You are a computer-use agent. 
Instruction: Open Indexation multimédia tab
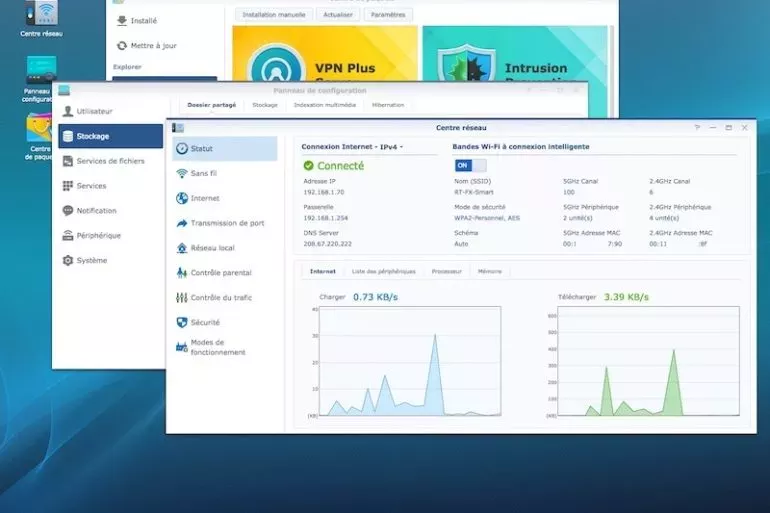click(x=325, y=105)
